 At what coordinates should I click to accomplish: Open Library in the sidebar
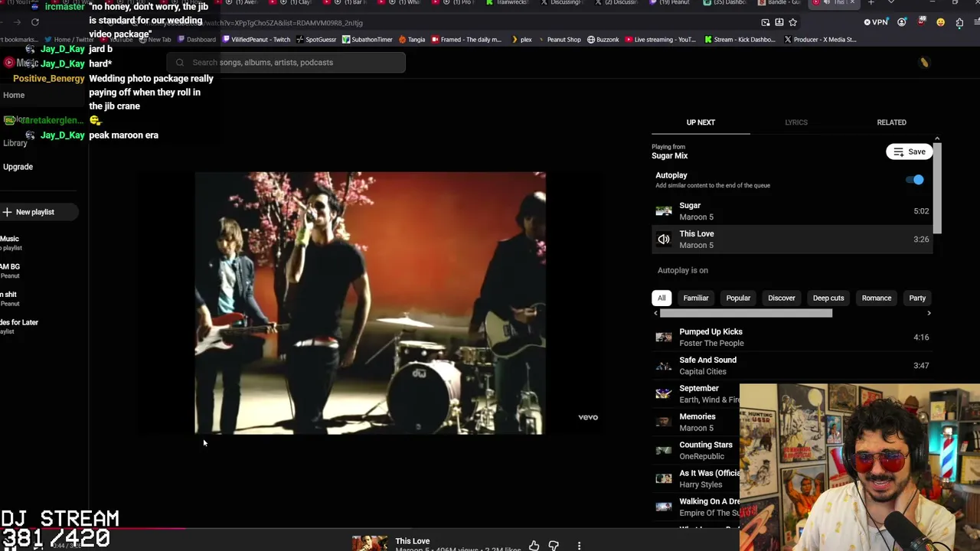click(15, 143)
